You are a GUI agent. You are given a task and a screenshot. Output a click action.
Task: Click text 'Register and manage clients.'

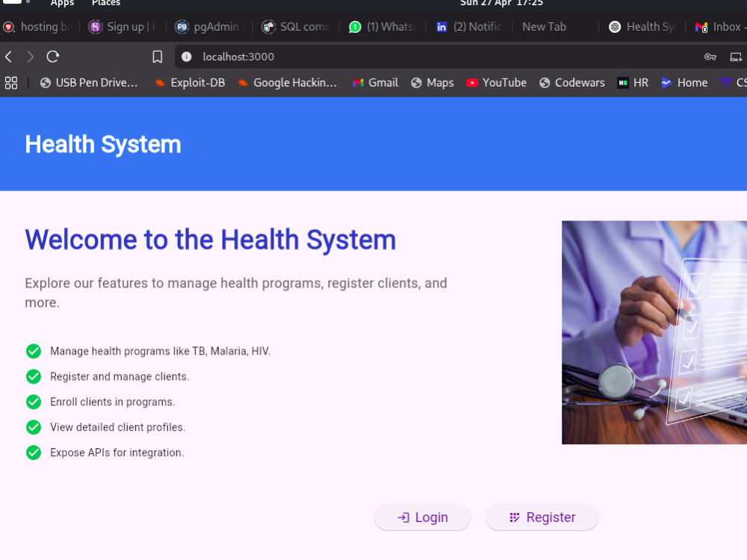pyautogui.click(x=120, y=376)
